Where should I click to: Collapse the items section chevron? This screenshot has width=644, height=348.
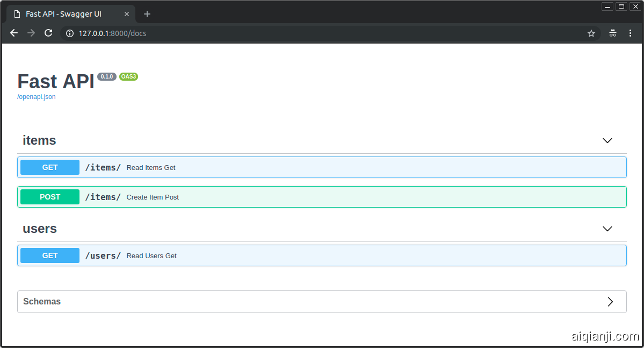607,140
